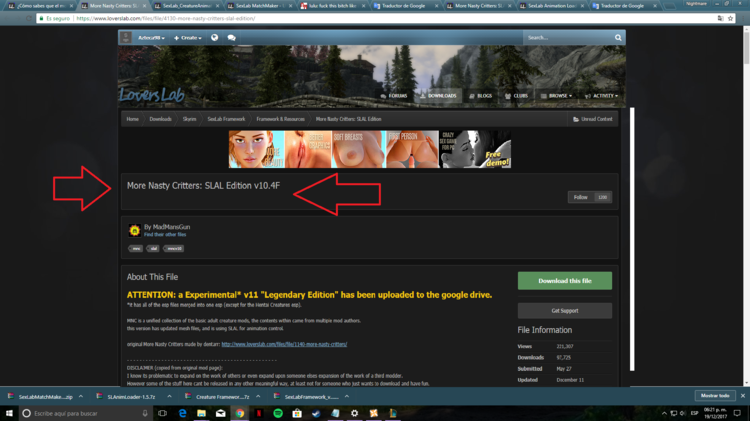Screen dimensions: 750x421
Task: Click Framework & Resources breadcrumb
Action: (280, 119)
